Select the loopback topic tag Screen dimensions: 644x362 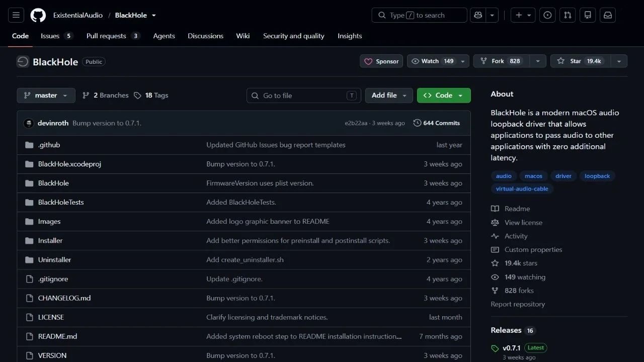pos(597,176)
